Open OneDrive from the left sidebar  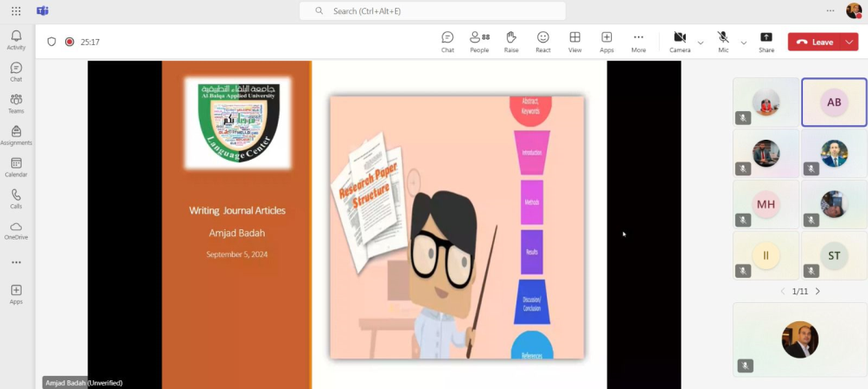pos(16,229)
